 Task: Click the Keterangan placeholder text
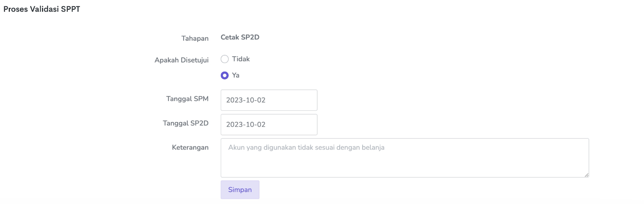[x=306, y=147]
